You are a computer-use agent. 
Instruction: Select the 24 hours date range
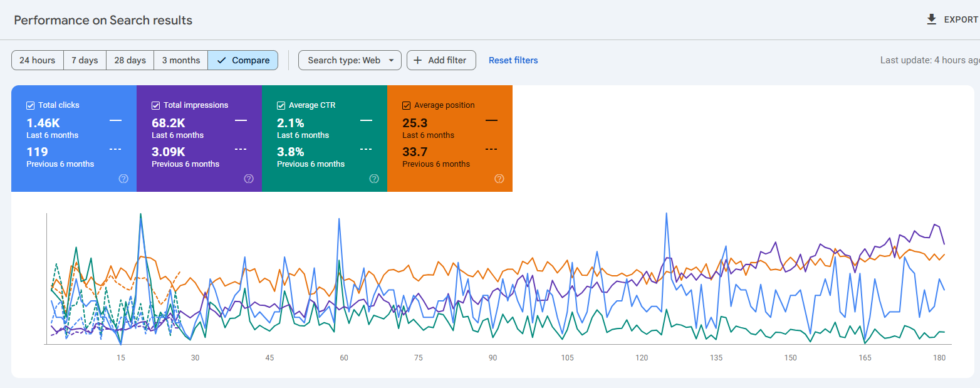38,60
